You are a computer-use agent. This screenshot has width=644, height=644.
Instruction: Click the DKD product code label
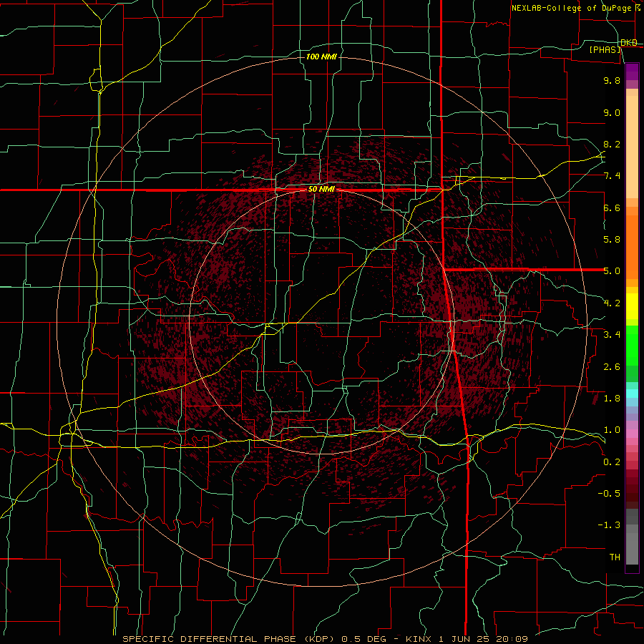pyautogui.click(x=629, y=43)
